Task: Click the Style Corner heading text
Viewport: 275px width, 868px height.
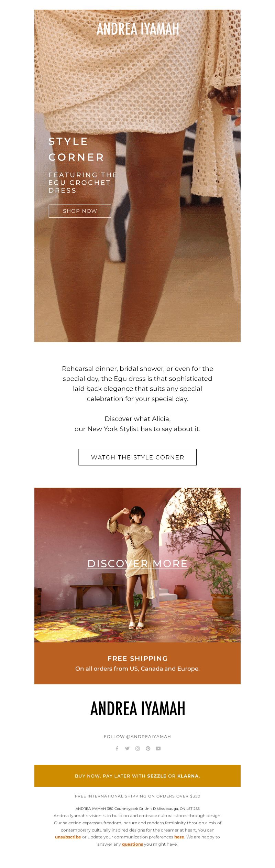Action: (76, 149)
